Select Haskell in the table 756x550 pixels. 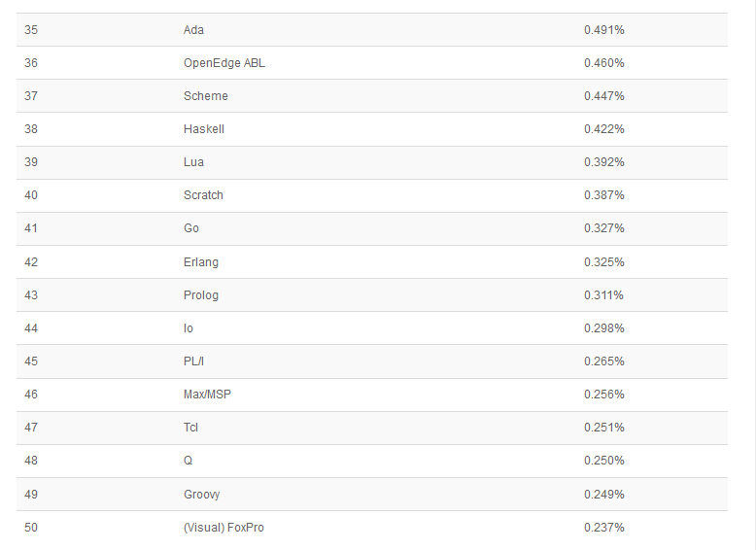point(204,129)
